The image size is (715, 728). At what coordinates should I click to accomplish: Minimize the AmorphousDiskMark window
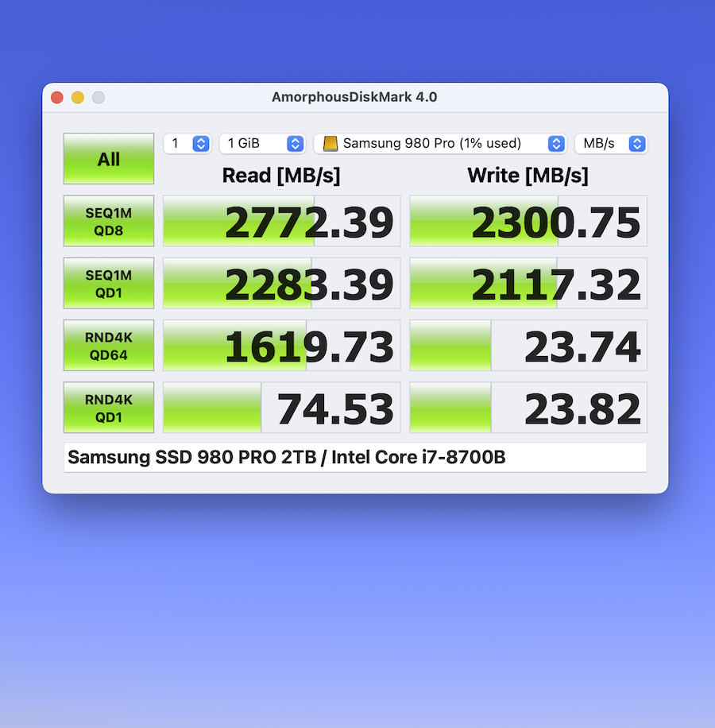[x=77, y=97]
